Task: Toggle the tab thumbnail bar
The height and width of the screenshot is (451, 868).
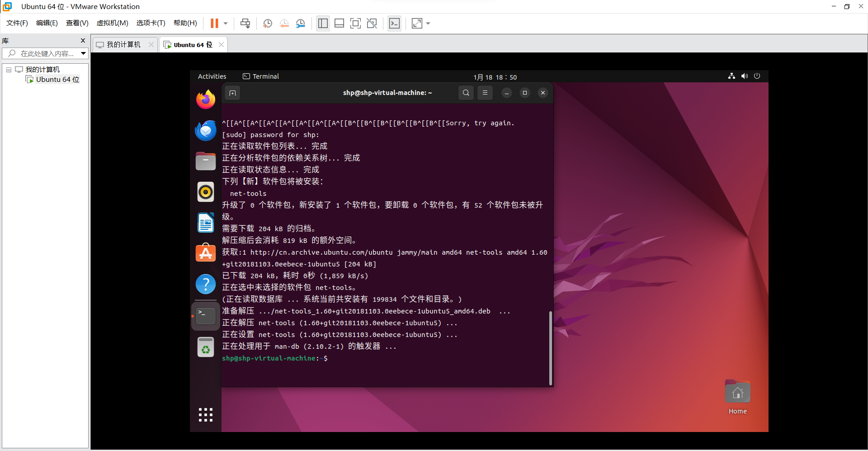Action: pyautogui.click(x=339, y=23)
